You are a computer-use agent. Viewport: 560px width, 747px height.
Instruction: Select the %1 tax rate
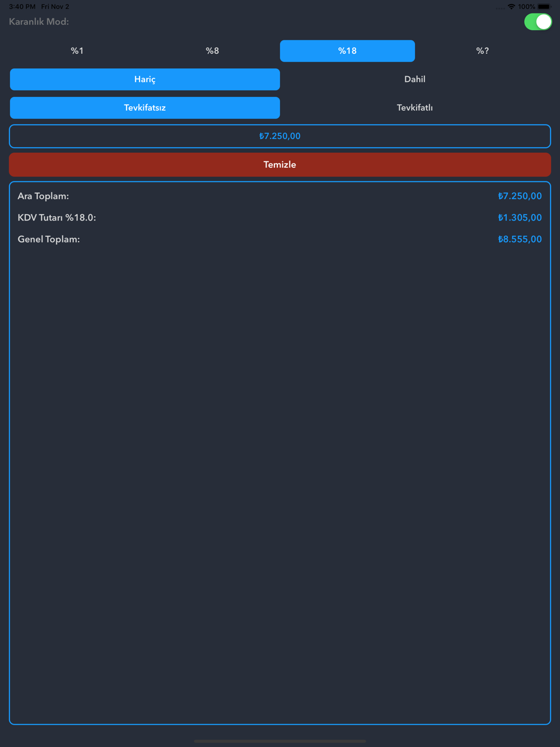77,51
